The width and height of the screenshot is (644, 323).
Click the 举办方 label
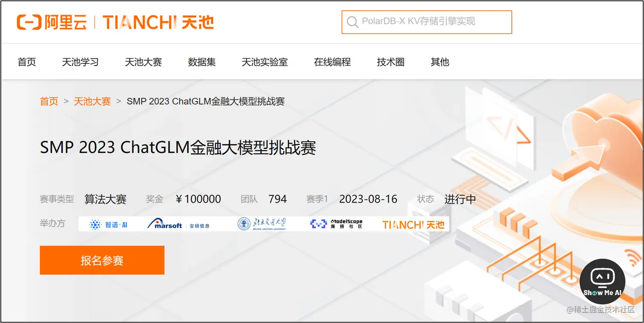pyautogui.click(x=52, y=223)
